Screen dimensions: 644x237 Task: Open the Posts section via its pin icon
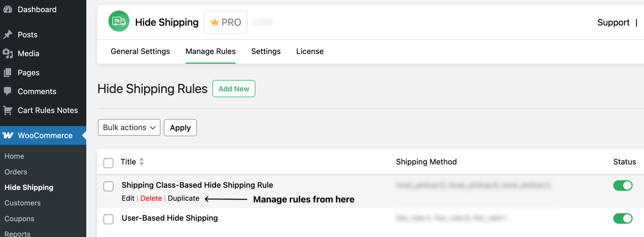pyautogui.click(x=7, y=34)
